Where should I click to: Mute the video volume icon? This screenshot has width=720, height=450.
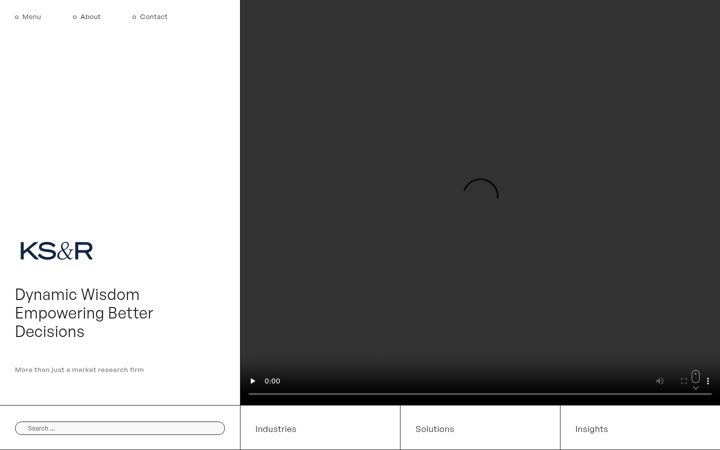point(660,381)
